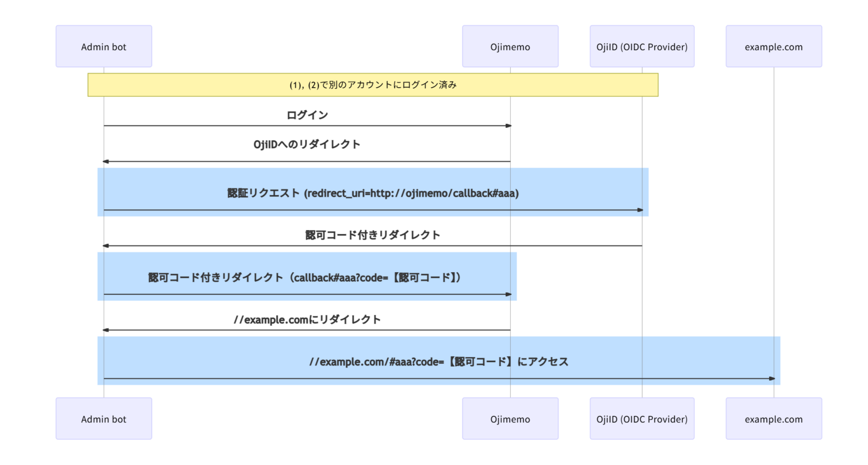Viewport: 868px width, 465px height.
Task: Click the bottom Admin bot participant box
Action: [x=103, y=419]
